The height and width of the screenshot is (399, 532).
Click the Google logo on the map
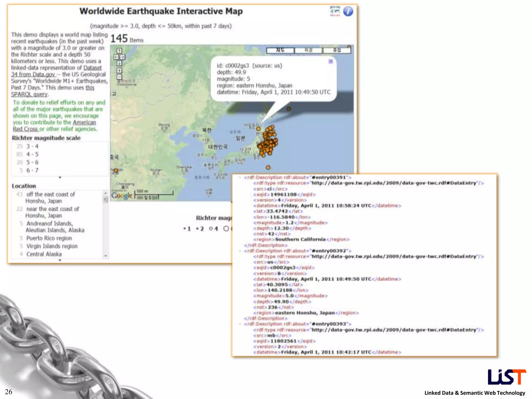tap(122, 195)
